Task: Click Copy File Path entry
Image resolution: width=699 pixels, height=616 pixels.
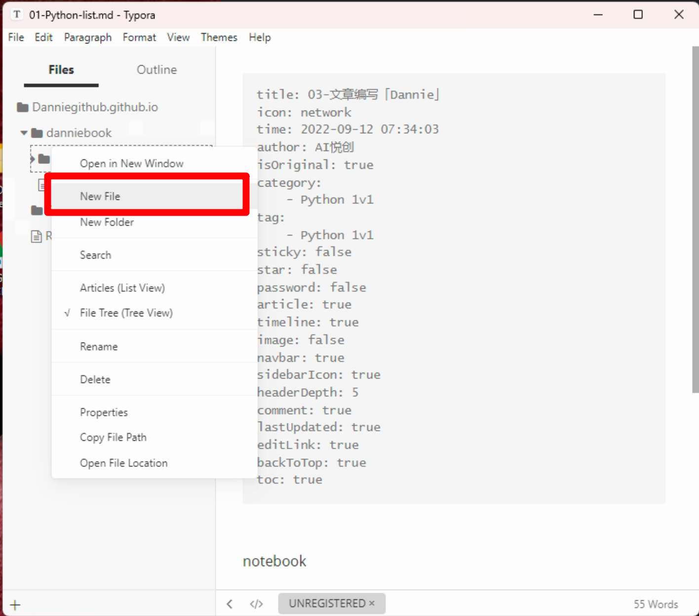Action: coord(114,437)
